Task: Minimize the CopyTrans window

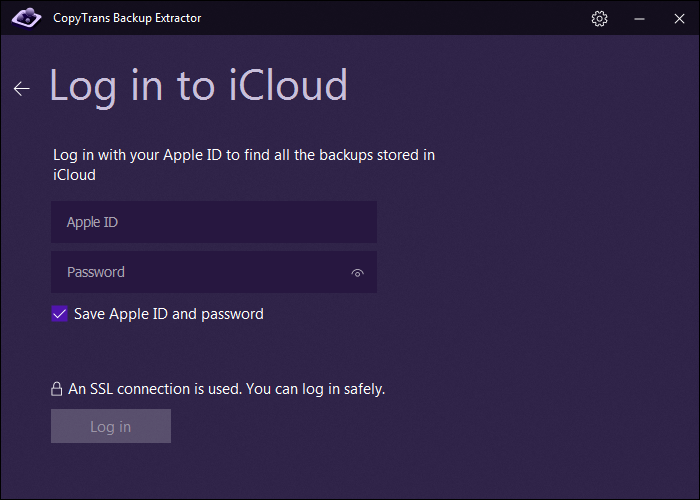Action: pos(639,19)
